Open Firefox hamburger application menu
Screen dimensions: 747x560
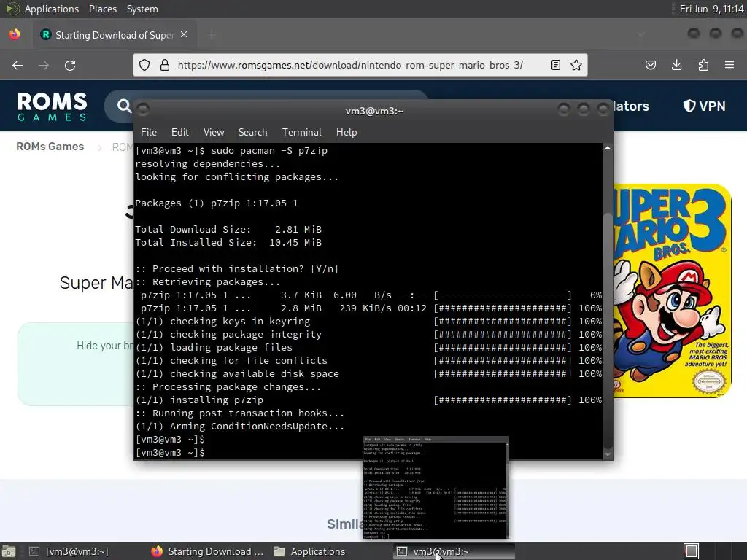729,65
